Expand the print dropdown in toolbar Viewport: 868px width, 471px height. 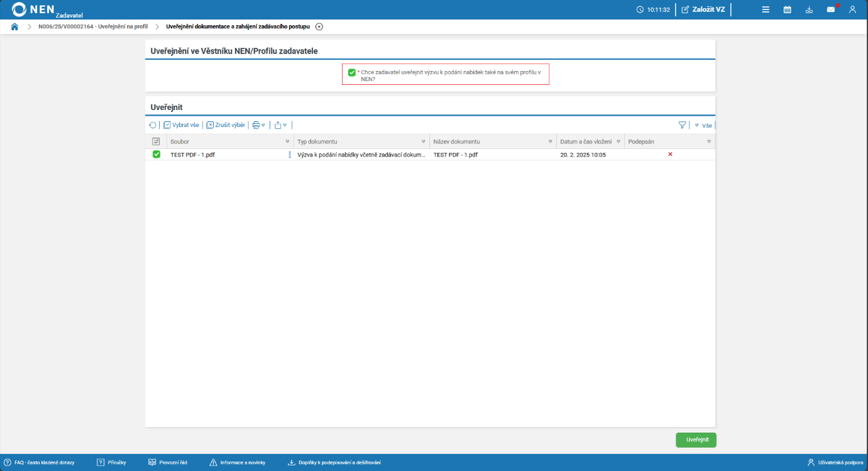coord(259,125)
